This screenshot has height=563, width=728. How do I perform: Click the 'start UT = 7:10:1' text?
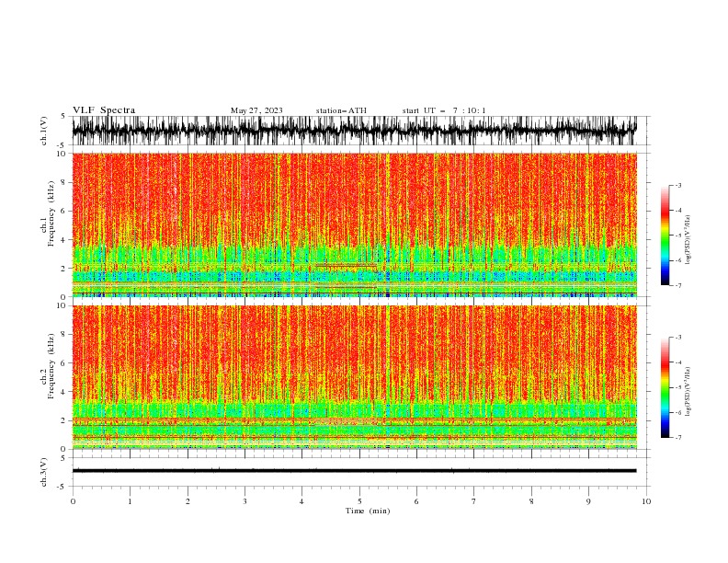click(444, 110)
